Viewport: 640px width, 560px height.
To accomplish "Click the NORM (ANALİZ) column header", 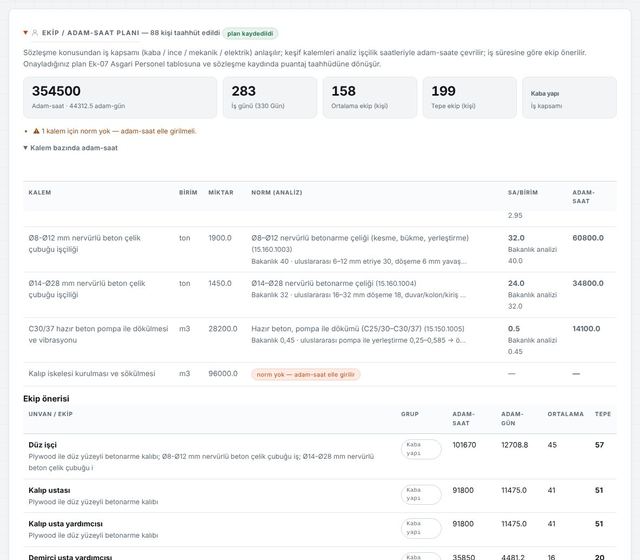I will [277, 193].
